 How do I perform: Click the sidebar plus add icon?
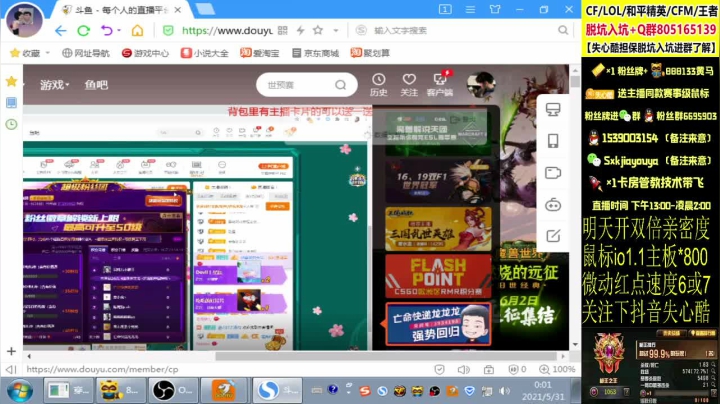coord(11,352)
